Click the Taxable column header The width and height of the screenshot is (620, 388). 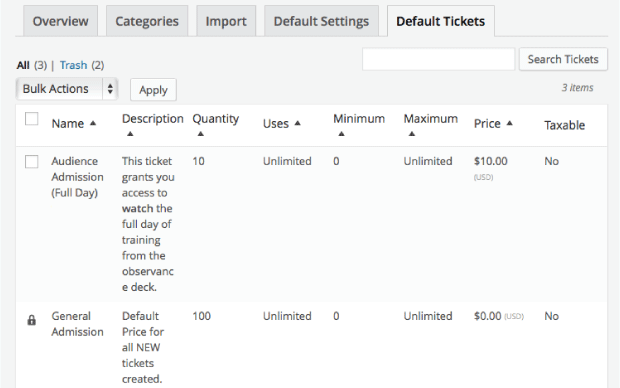pyautogui.click(x=564, y=125)
